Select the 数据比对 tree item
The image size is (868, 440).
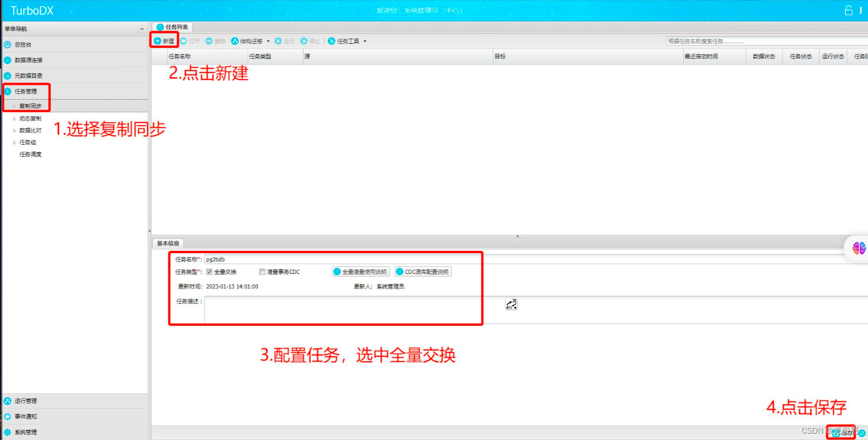[30, 130]
